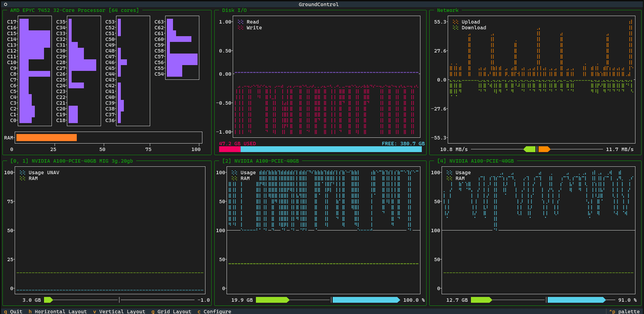Click the '91.0 %' GPU [4] usage value

(x=627, y=300)
